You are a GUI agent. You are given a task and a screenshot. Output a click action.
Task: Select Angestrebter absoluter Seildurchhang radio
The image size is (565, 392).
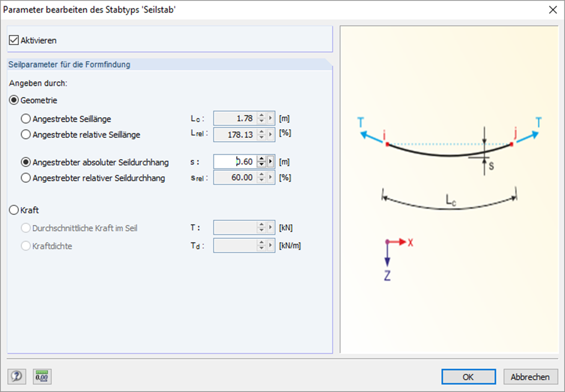(x=26, y=162)
